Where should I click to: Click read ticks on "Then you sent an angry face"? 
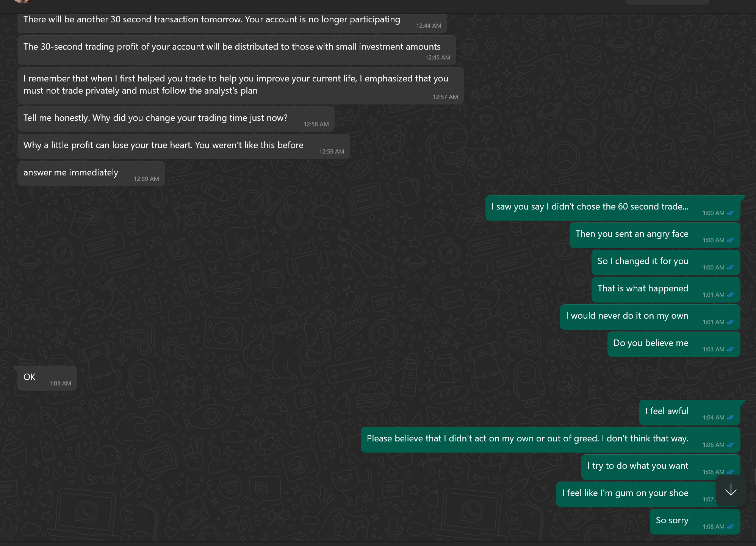(730, 240)
